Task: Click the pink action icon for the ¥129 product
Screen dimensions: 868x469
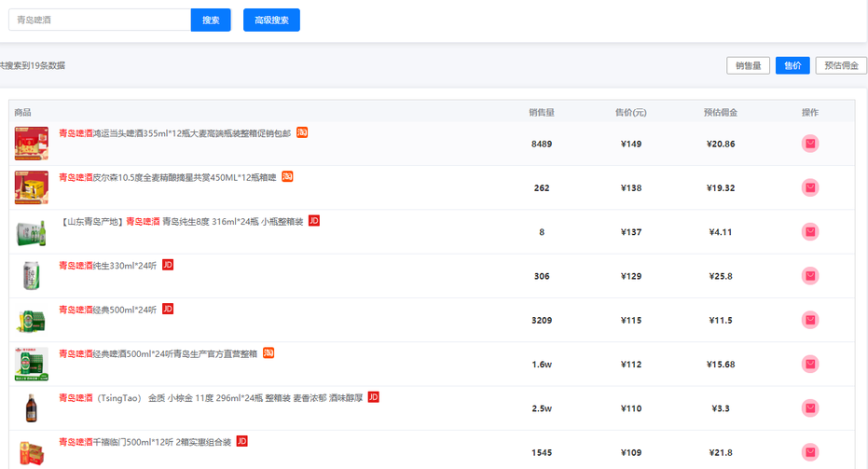Action: (810, 276)
